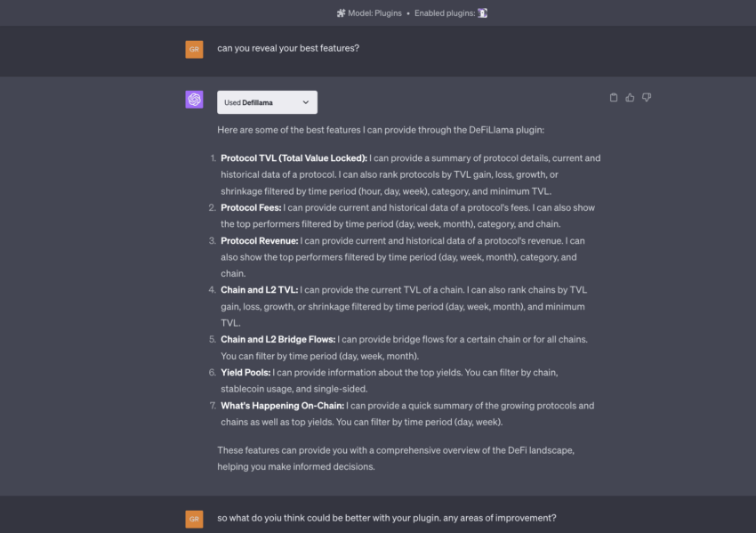
Task: Click the puzzle-piece plugins model icon
Action: click(x=342, y=13)
